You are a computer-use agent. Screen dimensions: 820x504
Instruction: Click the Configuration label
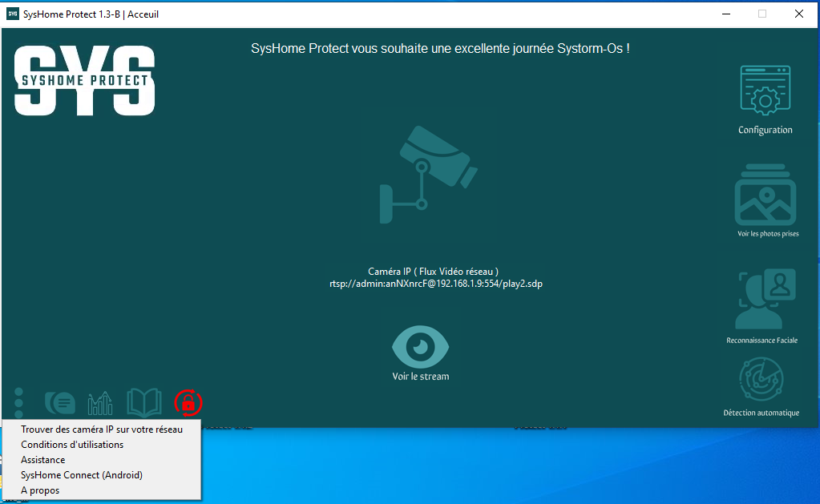pyautogui.click(x=765, y=130)
